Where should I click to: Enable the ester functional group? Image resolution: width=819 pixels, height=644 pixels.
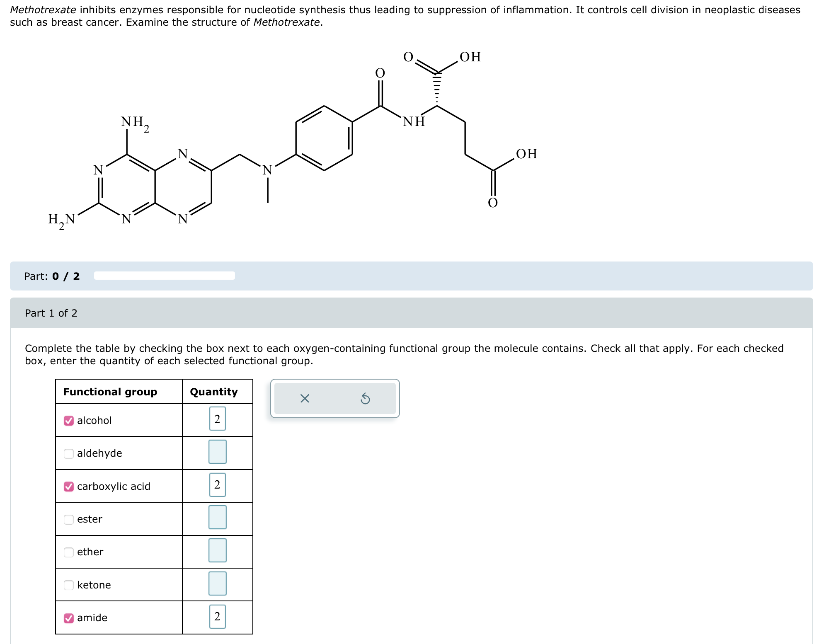68,519
